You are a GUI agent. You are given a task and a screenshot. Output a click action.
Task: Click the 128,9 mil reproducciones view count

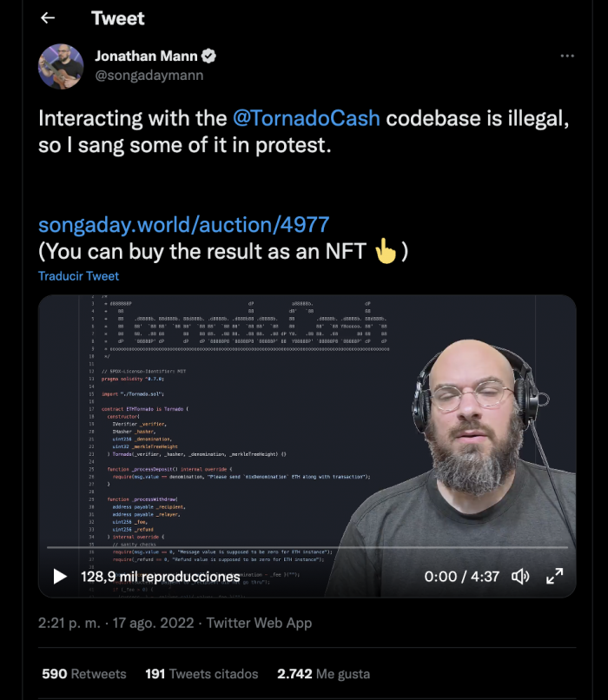click(161, 576)
